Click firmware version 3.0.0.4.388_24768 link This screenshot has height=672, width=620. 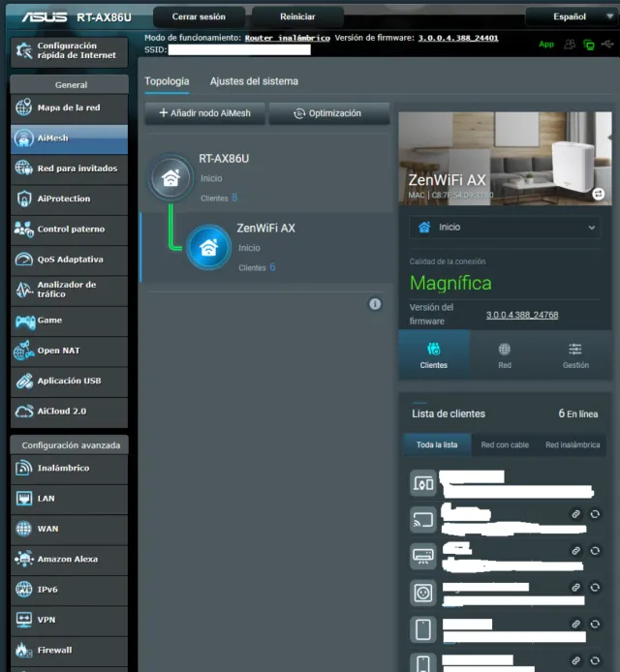522,315
